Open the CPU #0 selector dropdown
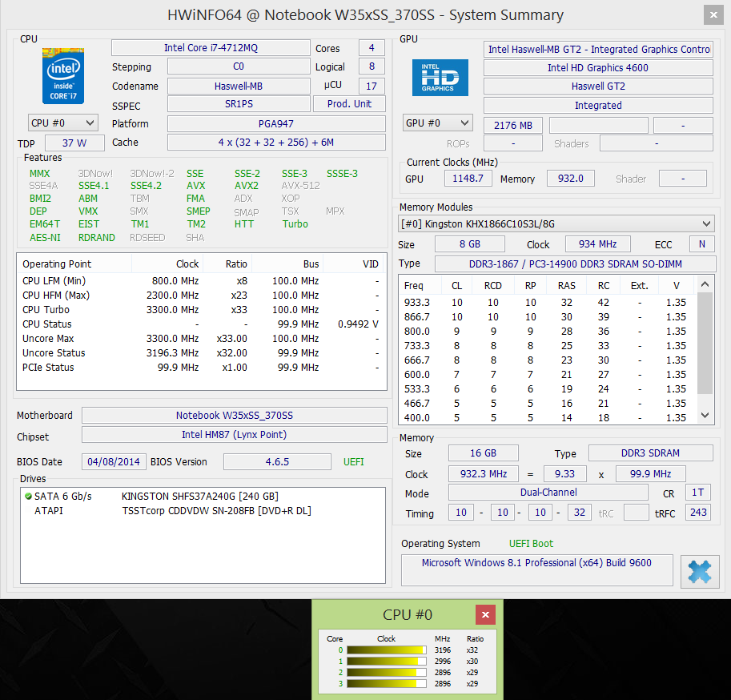The width and height of the screenshot is (731, 700). [x=63, y=123]
